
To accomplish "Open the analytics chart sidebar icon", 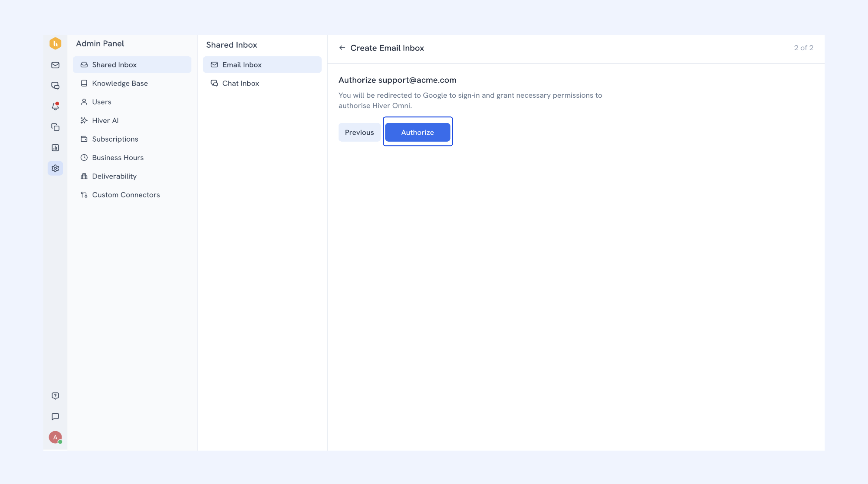I will [55, 148].
